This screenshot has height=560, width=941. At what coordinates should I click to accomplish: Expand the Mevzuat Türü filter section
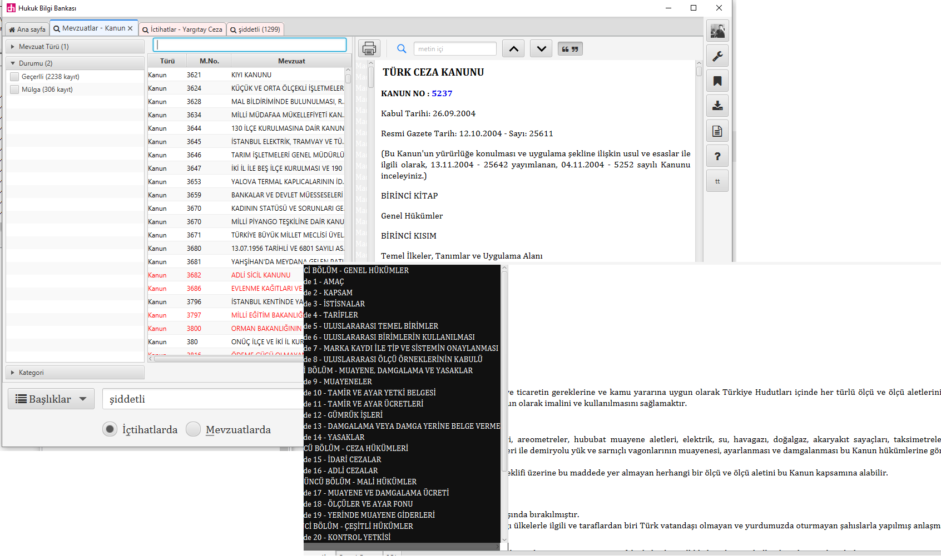(13, 47)
